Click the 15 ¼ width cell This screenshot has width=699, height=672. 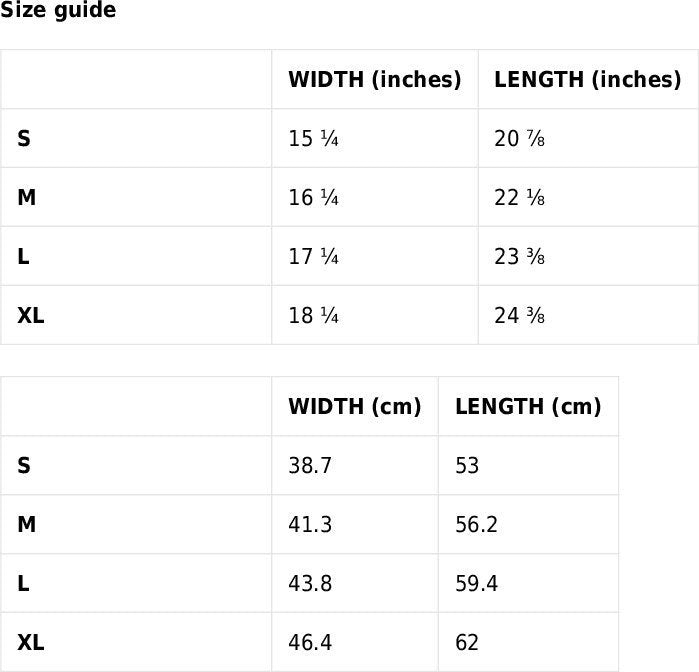pyautogui.click(x=313, y=139)
